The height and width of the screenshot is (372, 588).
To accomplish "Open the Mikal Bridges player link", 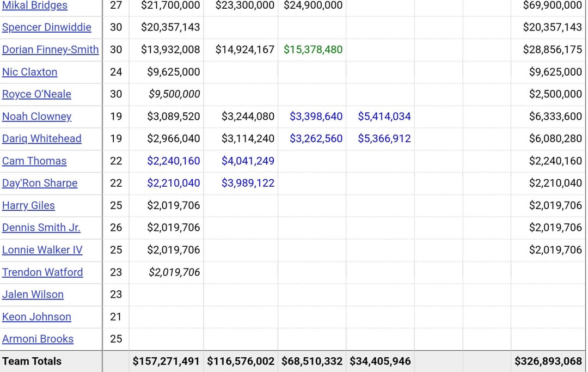I will pos(35,5).
